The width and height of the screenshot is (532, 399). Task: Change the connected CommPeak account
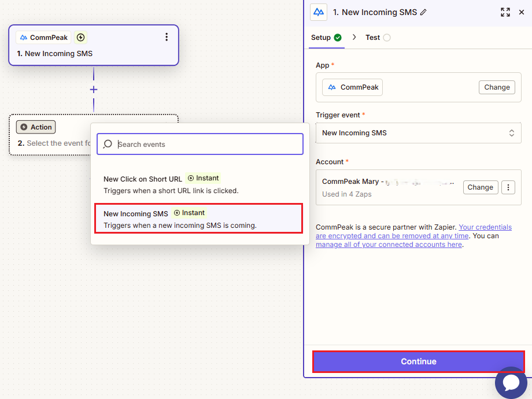(480, 187)
